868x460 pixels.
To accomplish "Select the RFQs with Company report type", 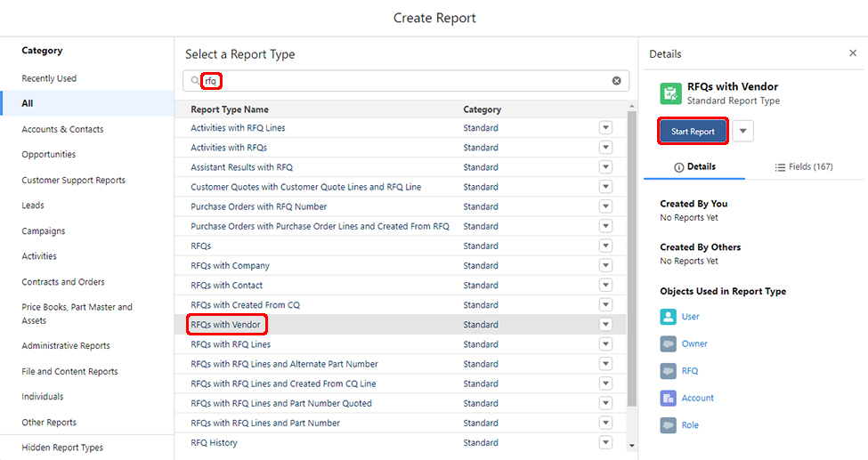I will pos(230,266).
